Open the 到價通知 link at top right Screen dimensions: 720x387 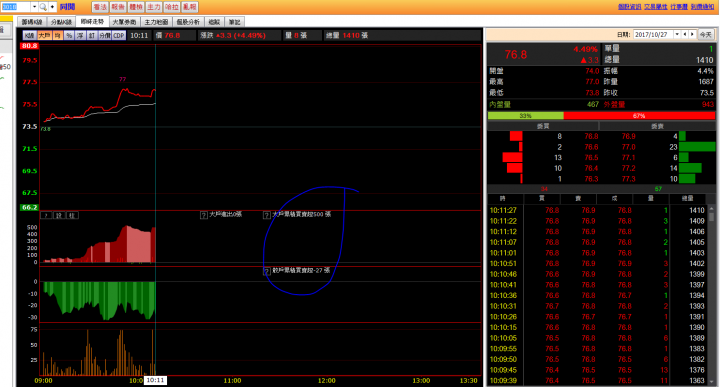click(x=702, y=6)
